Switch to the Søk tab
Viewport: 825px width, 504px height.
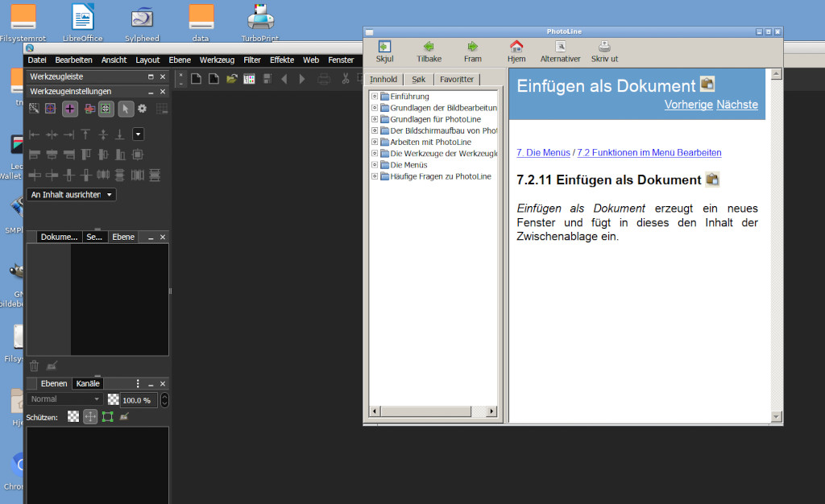(x=419, y=80)
